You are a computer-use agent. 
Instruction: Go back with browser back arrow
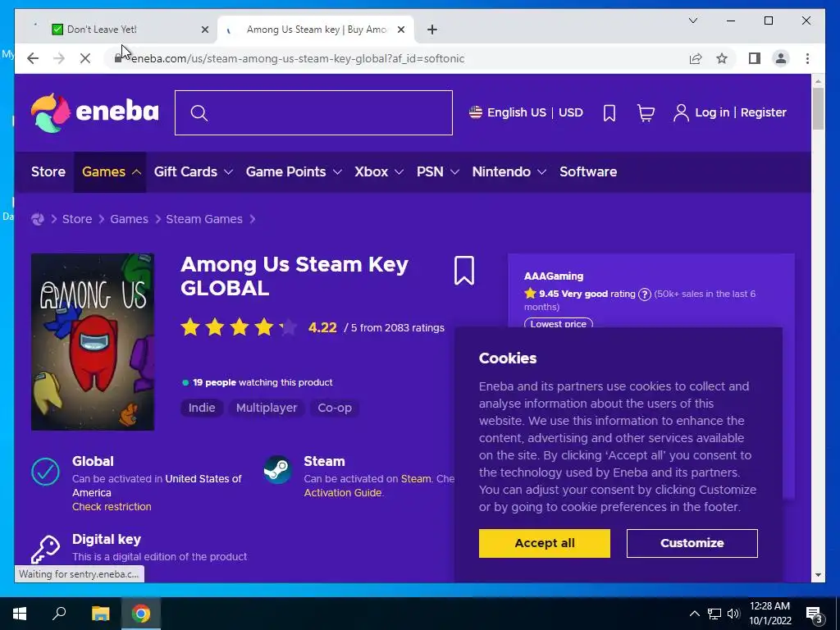(x=33, y=58)
